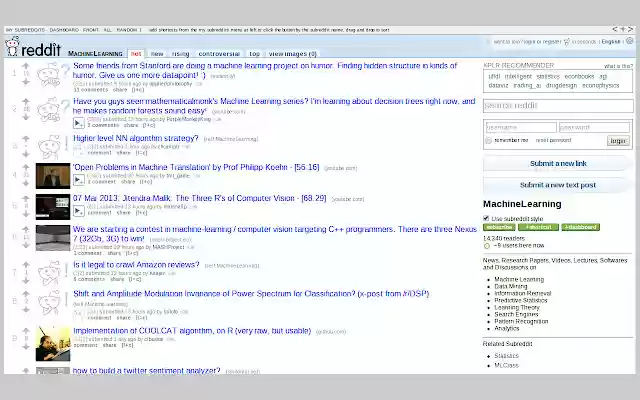This screenshot has height=400, width=640.
Task: Expand video player of mathematicalmonk series post
Action: 79,122
